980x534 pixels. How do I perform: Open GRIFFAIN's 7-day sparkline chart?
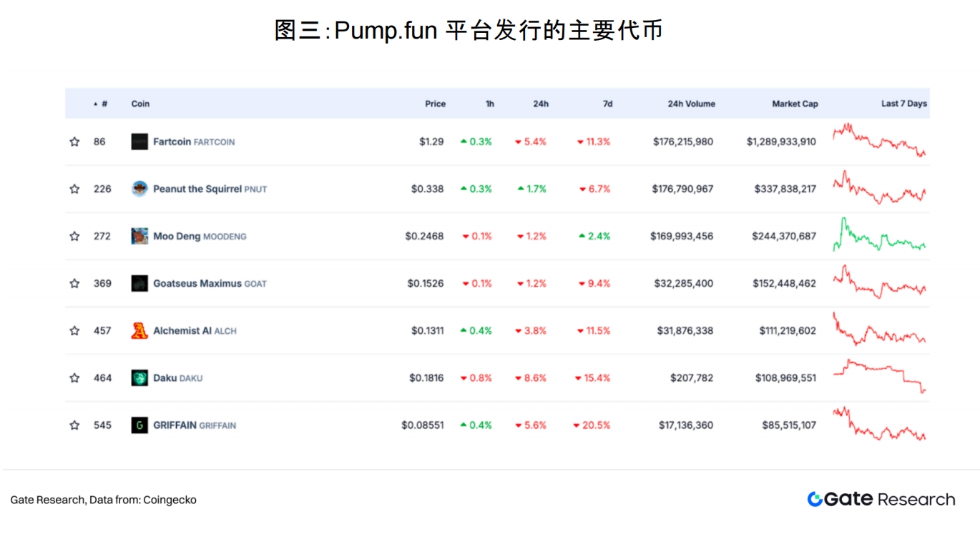(880, 423)
